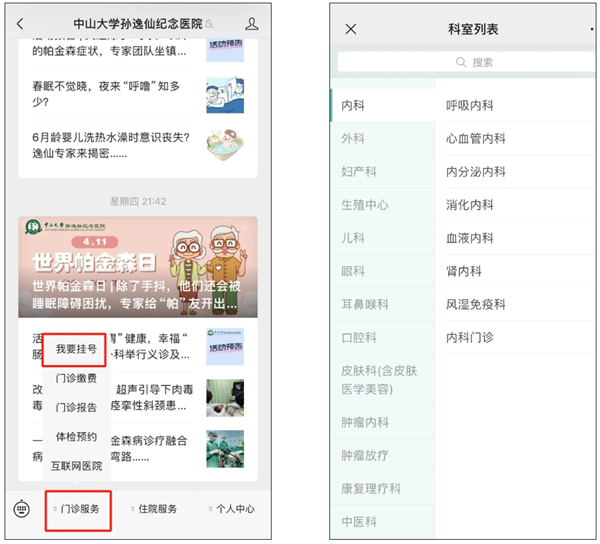The width and height of the screenshot is (600, 544).
Task: Select the 耳鼻喉科 category
Action: [x=383, y=304]
